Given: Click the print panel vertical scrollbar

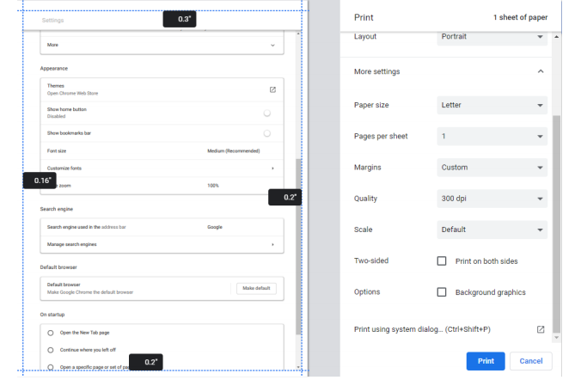Looking at the screenshot, I should click(x=556, y=224).
